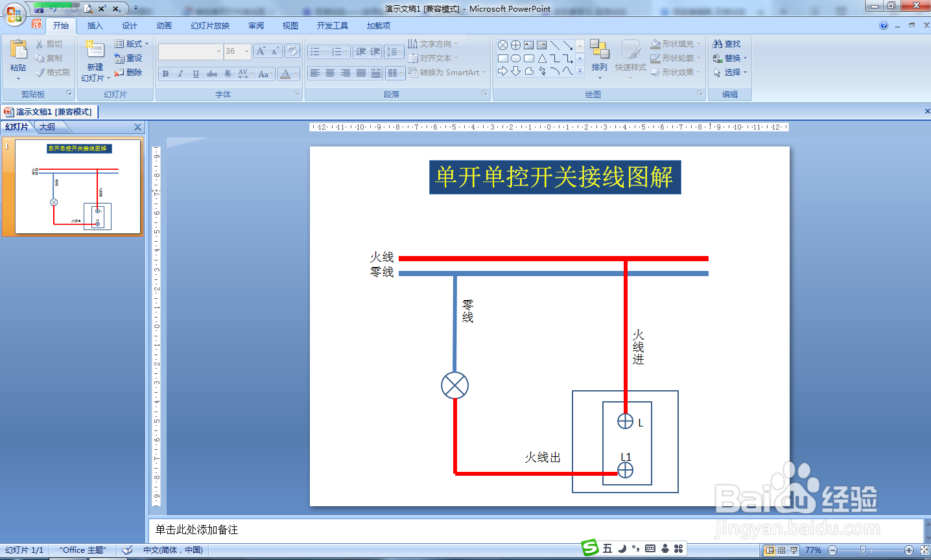Select the oval shape in gallery

coord(515,58)
